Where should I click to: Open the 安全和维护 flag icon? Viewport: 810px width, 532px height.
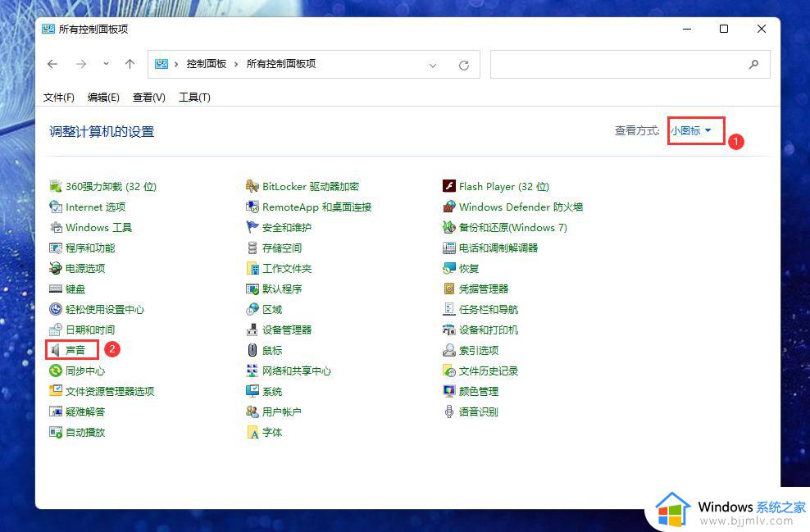(252, 227)
